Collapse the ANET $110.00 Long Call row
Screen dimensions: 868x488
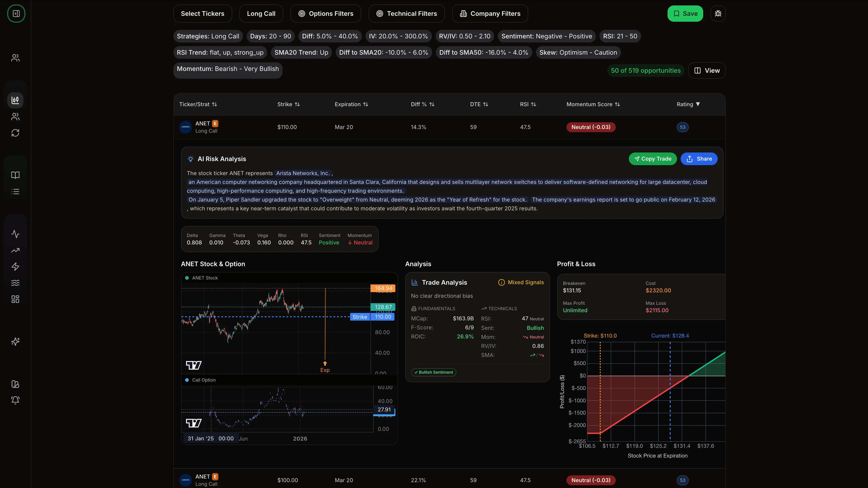[450, 127]
